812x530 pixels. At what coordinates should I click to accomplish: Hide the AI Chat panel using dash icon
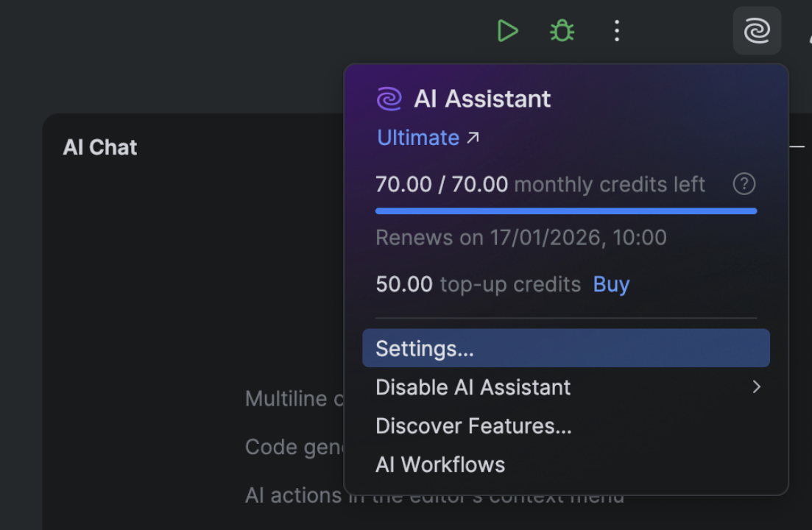pos(797,147)
